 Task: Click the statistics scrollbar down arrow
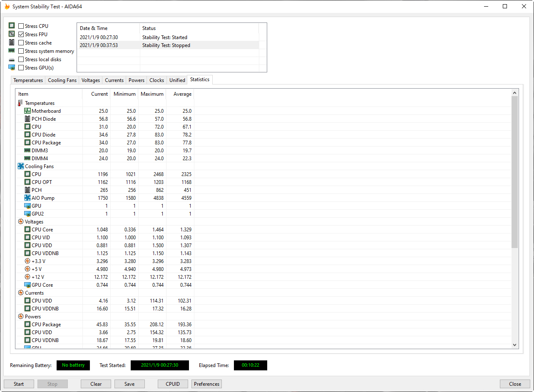[515, 345]
